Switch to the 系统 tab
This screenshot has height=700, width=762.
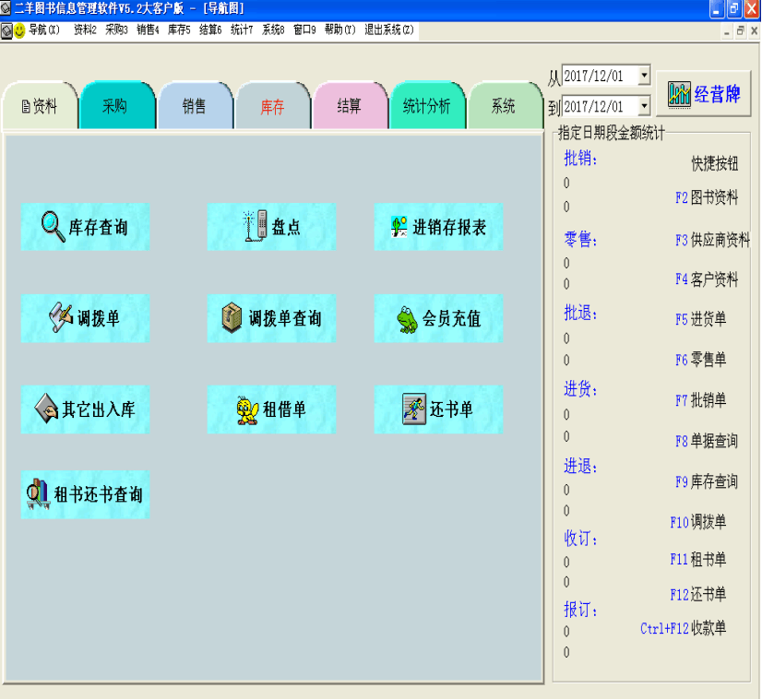click(x=504, y=105)
